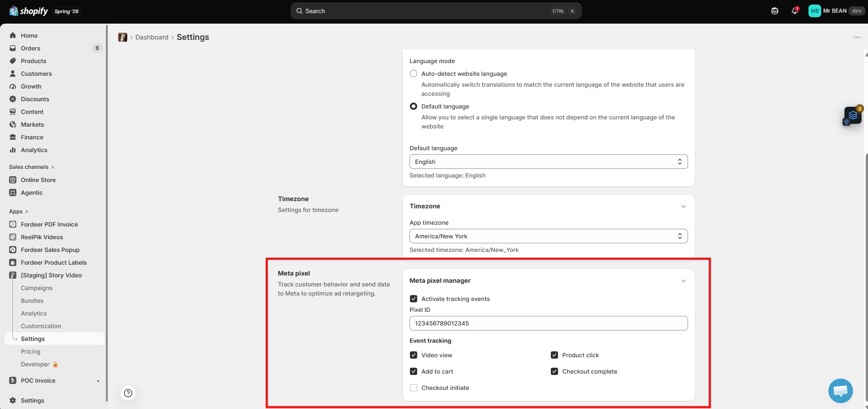The image size is (868, 409).
Task: Click the MB account avatar
Action: click(814, 11)
